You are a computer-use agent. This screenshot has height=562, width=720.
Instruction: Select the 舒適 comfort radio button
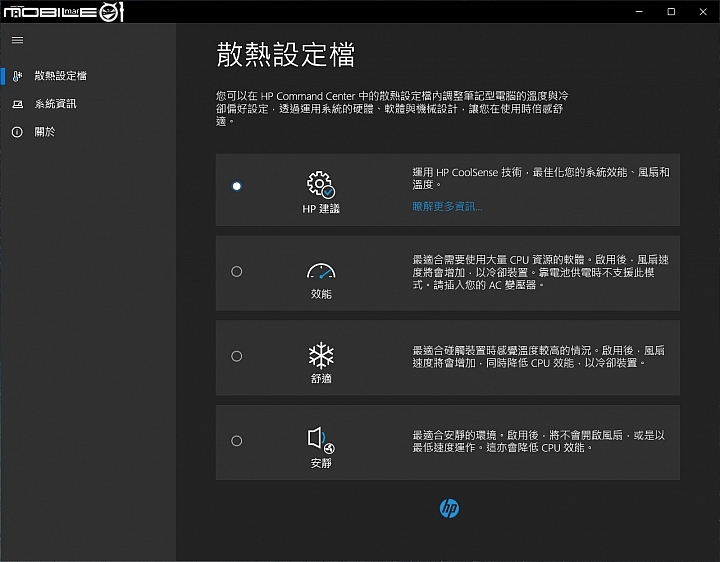click(x=236, y=356)
